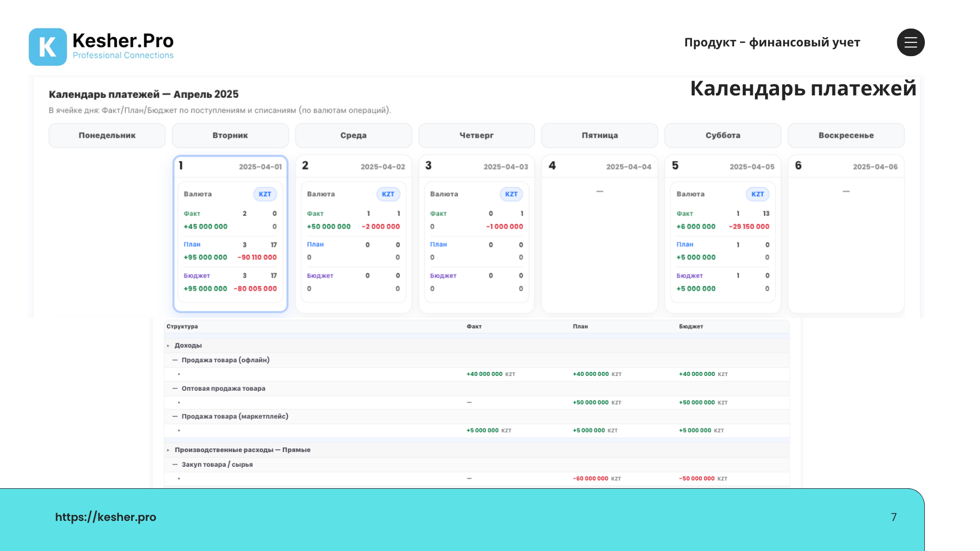Click the План table column header
980x551 pixels.
tap(580, 327)
